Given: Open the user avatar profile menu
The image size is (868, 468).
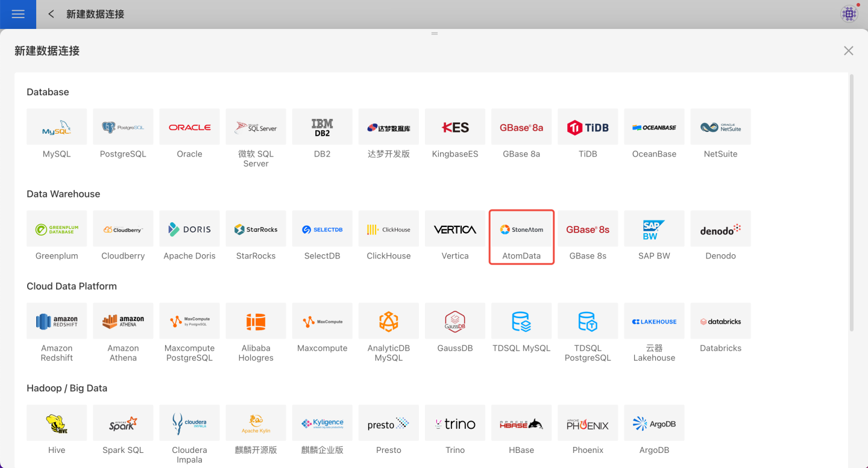Looking at the screenshot, I should click(x=849, y=14).
